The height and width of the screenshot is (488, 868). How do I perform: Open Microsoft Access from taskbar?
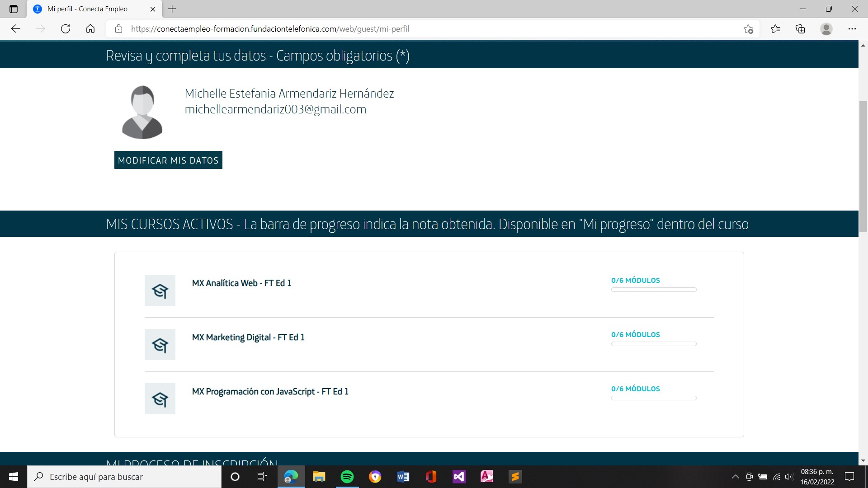[x=487, y=477]
